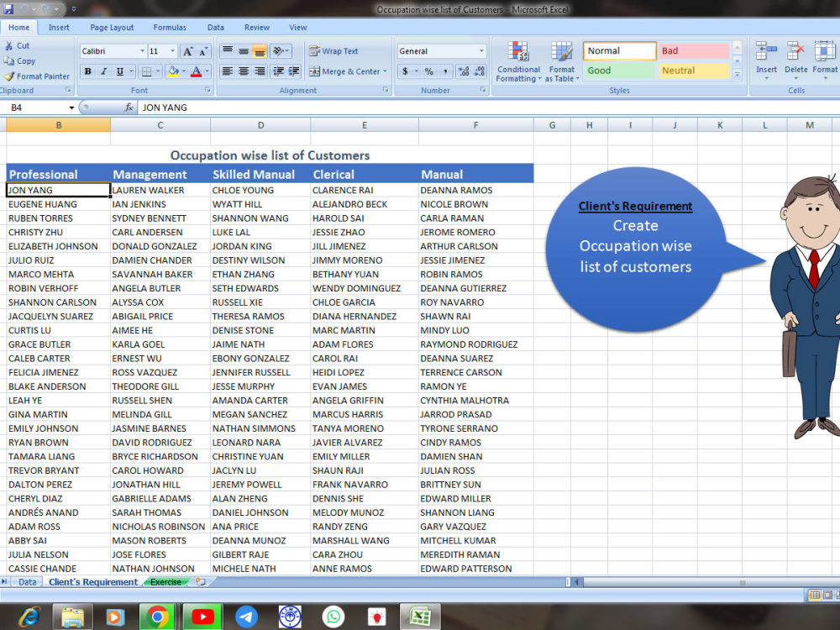
Task: Click the Decrease Decimal icon
Action: point(480,71)
